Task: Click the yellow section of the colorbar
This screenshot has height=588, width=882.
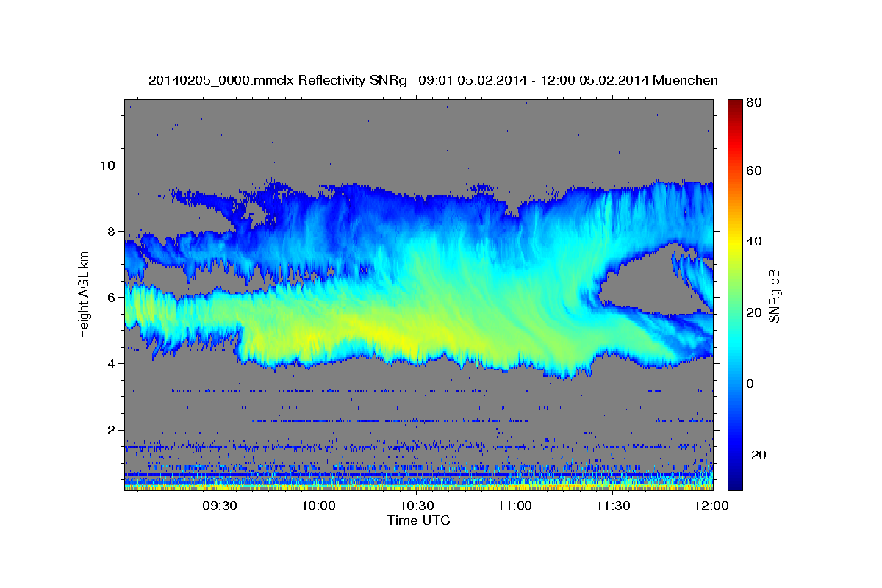Action: point(735,243)
